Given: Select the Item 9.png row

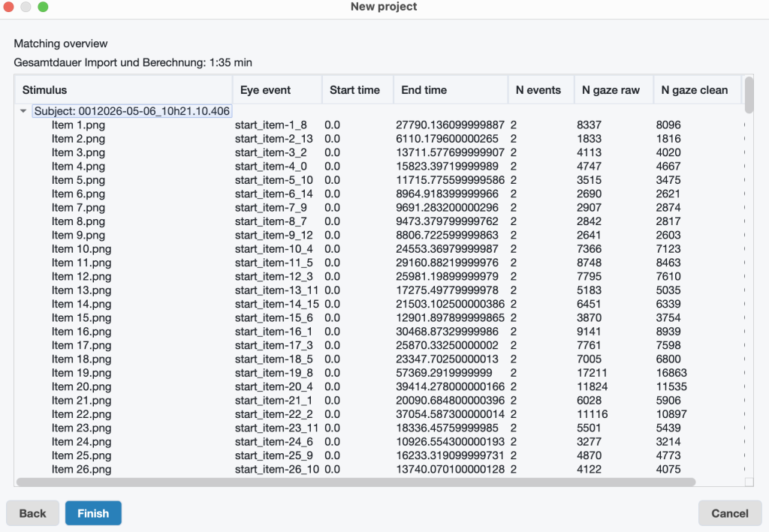Looking at the screenshot, I should pos(378,235).
